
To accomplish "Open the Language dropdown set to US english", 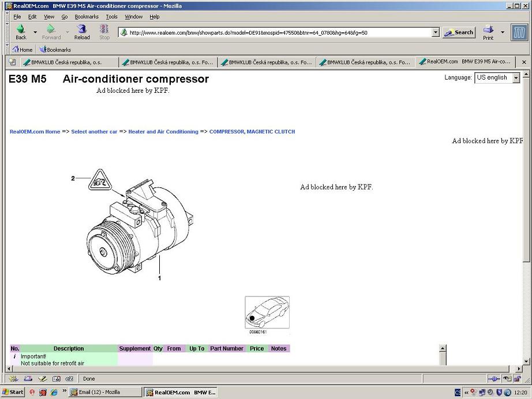I will [x=497, y=78].
